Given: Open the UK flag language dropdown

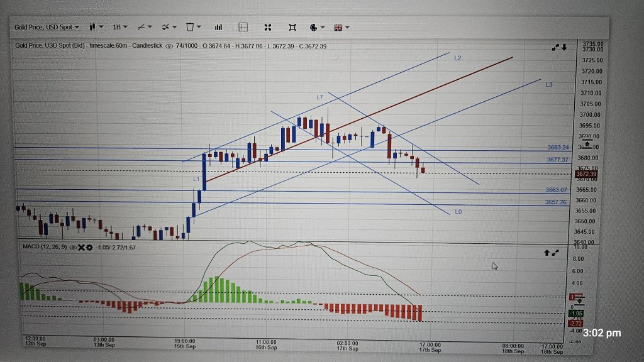Looking at the screenshot, I should pyautogui.click(x=340, y=27).
